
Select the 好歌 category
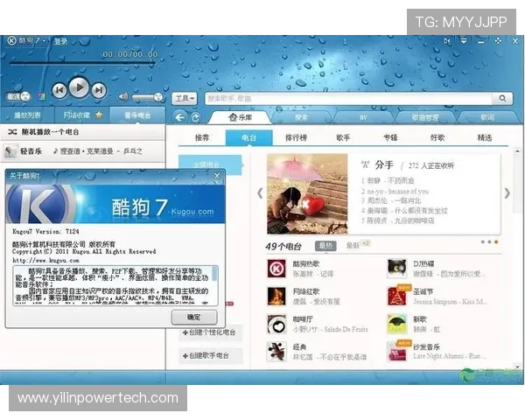pyautogui.click(x=437, y=137)
